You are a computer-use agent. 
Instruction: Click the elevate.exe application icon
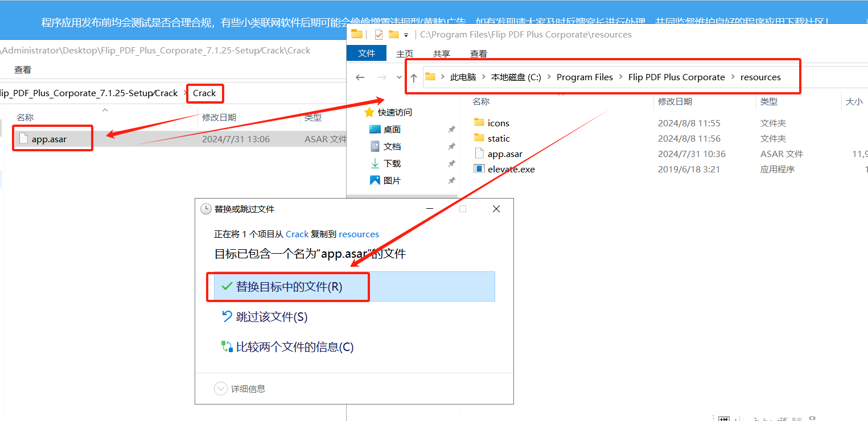[479, 169]
